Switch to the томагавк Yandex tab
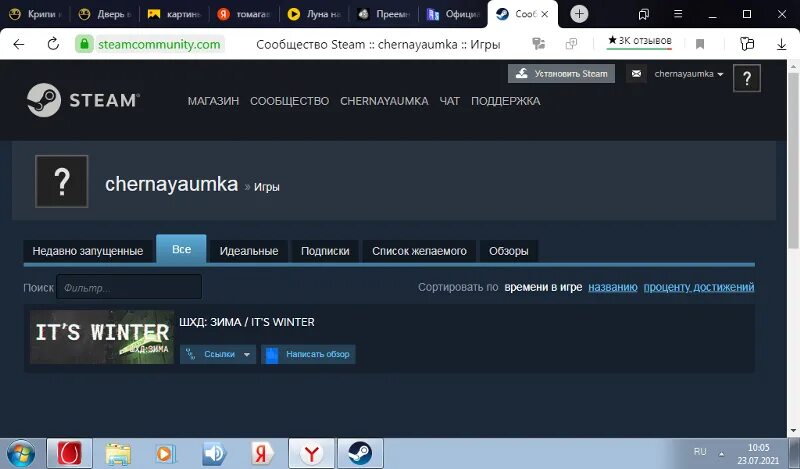 243,14
